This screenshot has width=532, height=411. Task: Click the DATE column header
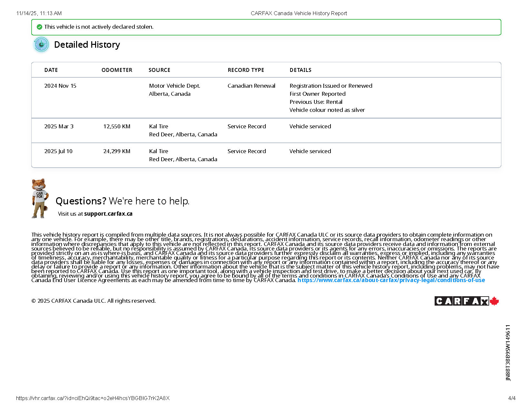(51, 70)
